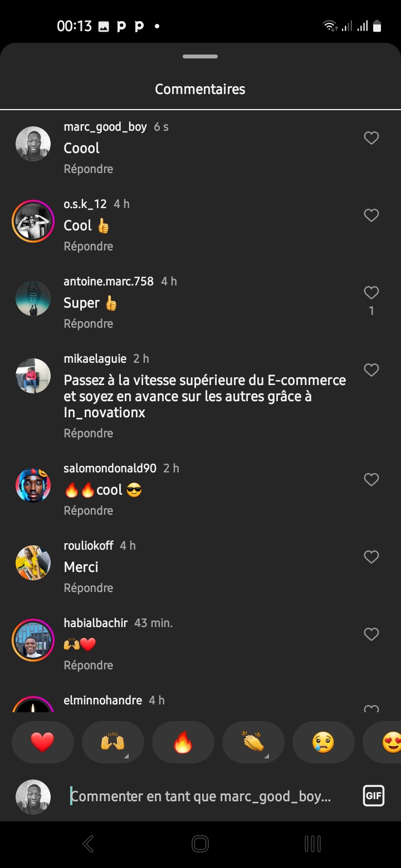The image size is (401, 868).
Task: Tap heart on antoine.marc.758's "Super" comment
Action: (x=371, y=293)
